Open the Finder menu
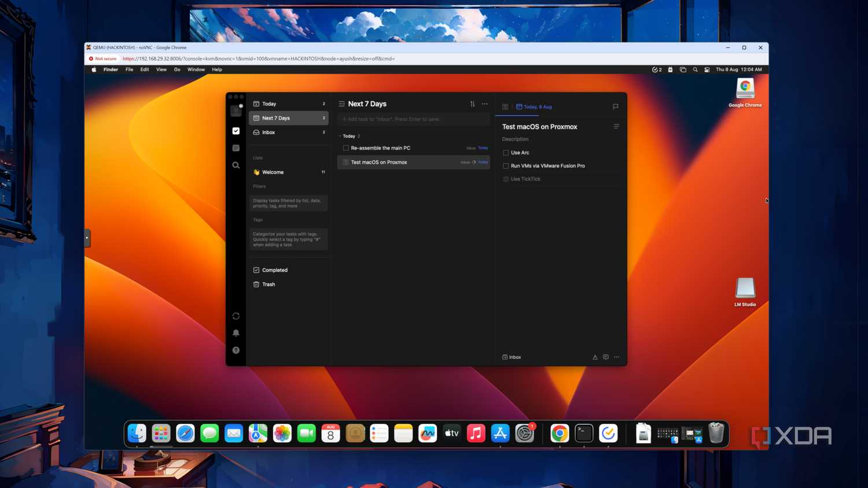The image size is (868, 488). pyautogui.click(x=111, y=69)
